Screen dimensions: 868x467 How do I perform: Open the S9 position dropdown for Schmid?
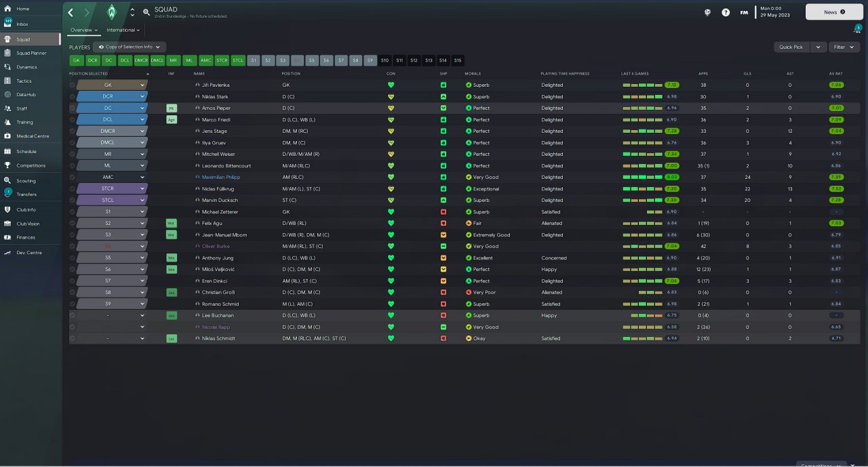tap(112, 304)
